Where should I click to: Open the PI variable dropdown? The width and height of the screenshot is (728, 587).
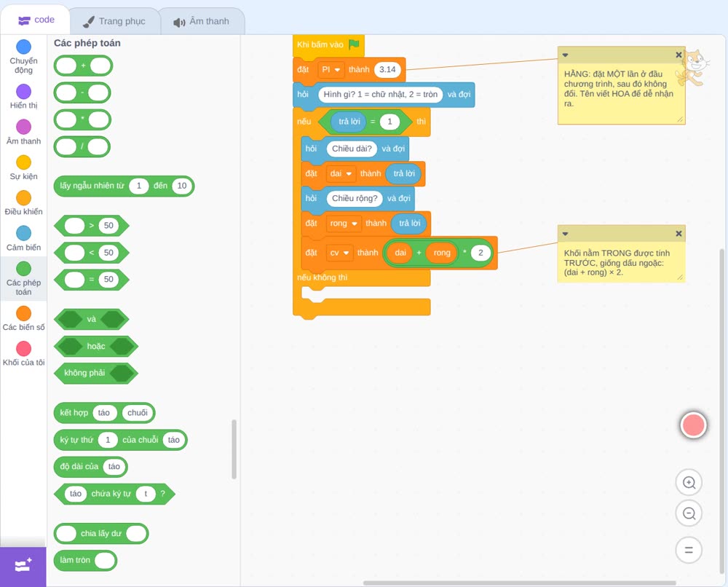point(331,70)
